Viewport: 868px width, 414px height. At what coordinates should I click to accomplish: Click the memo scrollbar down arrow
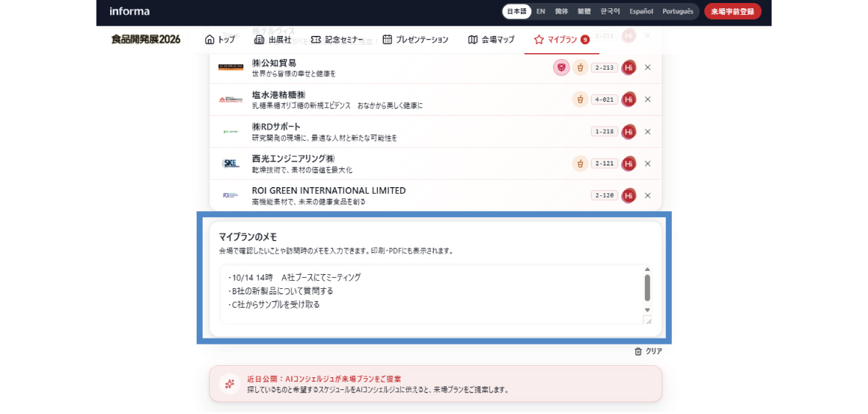click(648, 310)
